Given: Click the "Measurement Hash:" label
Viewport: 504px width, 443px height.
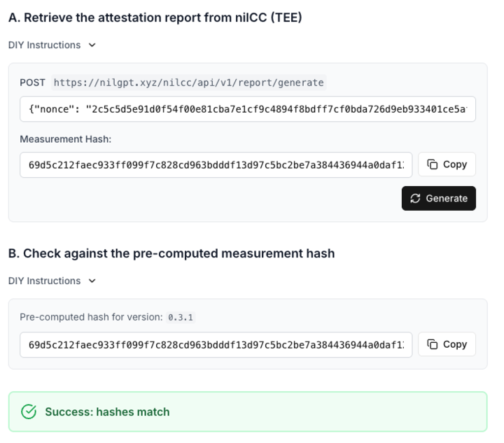Looking at the screenshot, I should tap(66, 139).
